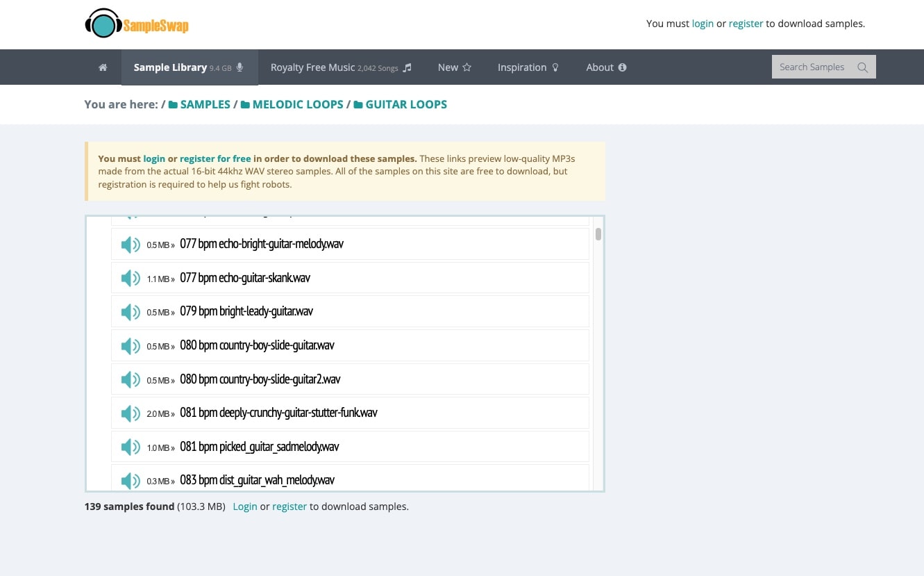
Task: Click speaker icon beside 080 bpm country-boy-slide-guitar.wav
Action: (131, 346)
